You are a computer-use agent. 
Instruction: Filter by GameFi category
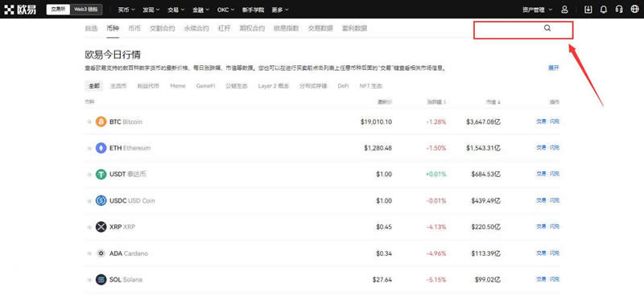(x=205, y=86)
